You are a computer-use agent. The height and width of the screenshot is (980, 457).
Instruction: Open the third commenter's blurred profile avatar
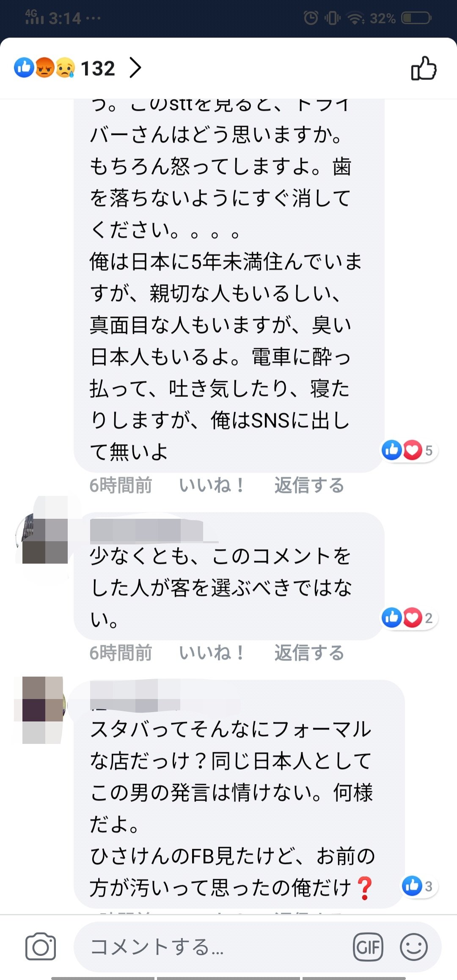tap(41, 710)
